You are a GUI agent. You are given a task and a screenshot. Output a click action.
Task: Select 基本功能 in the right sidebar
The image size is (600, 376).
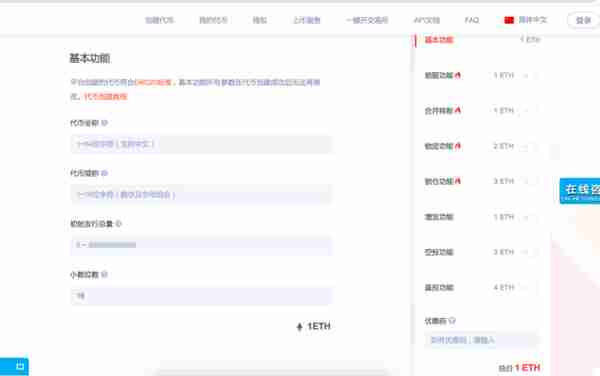tap(439, 40)
